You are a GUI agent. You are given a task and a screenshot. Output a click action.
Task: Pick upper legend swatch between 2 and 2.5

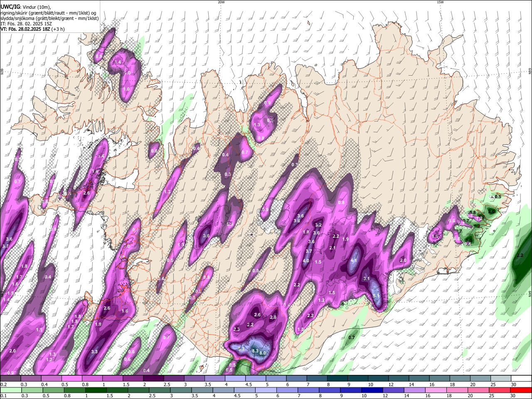(153, 379)
